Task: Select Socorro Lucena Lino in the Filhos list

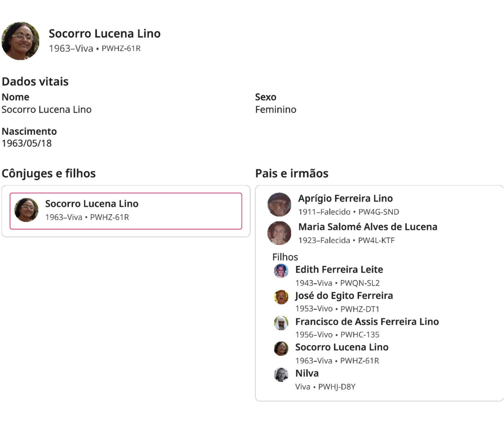Action: [342, 347]
